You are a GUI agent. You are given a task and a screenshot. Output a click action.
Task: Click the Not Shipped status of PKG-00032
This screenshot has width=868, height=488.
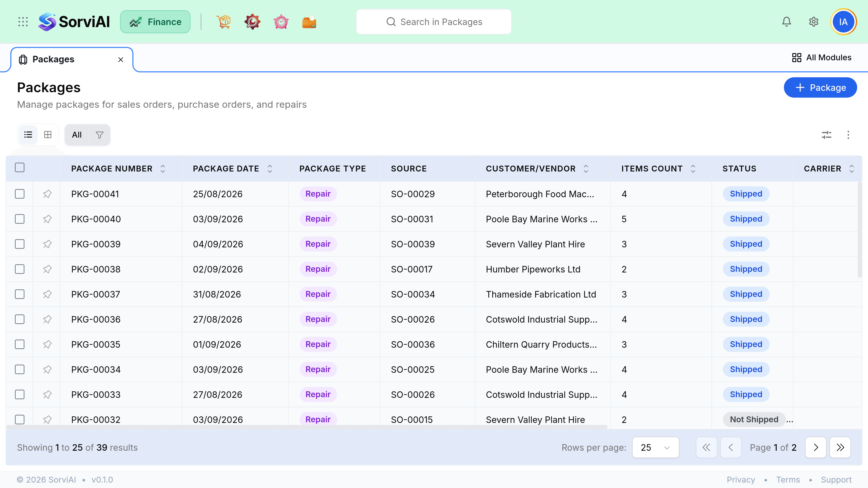(x=754, y=420)
